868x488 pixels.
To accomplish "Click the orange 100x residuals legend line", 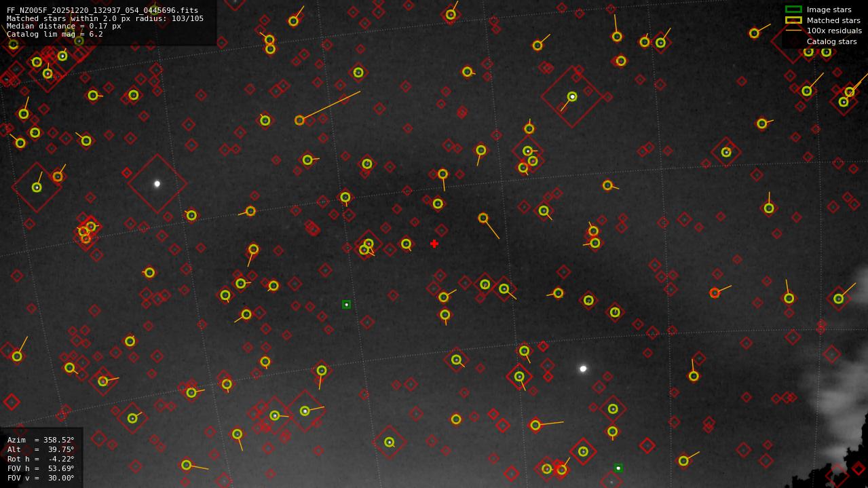I will (793, 31).
